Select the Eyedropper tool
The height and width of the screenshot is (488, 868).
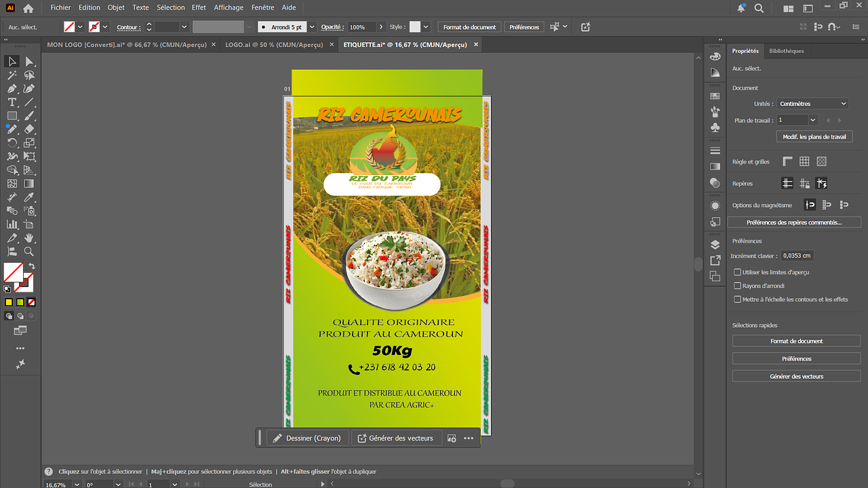point(29,198)
